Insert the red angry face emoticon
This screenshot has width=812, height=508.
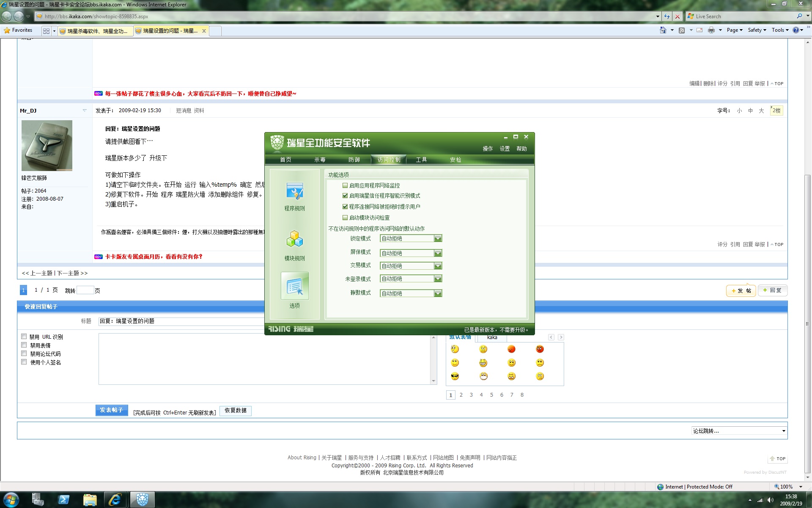[540, 349]
